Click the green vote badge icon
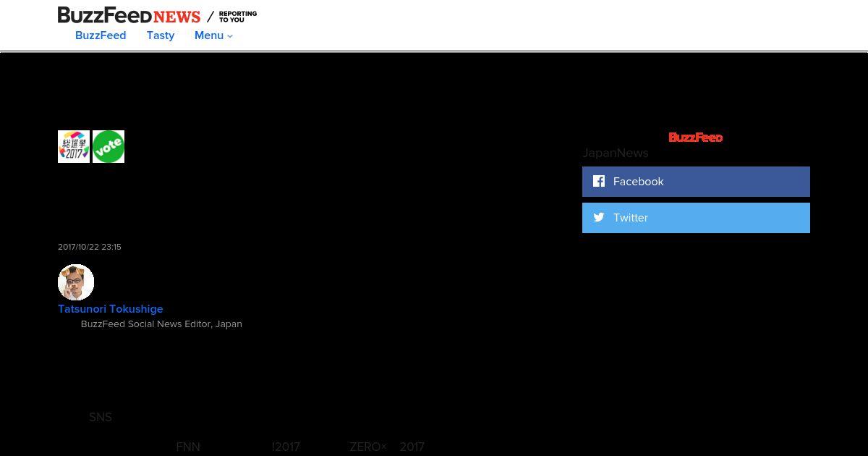The height and width of the screenshot is (456, 868). point(109,146)
